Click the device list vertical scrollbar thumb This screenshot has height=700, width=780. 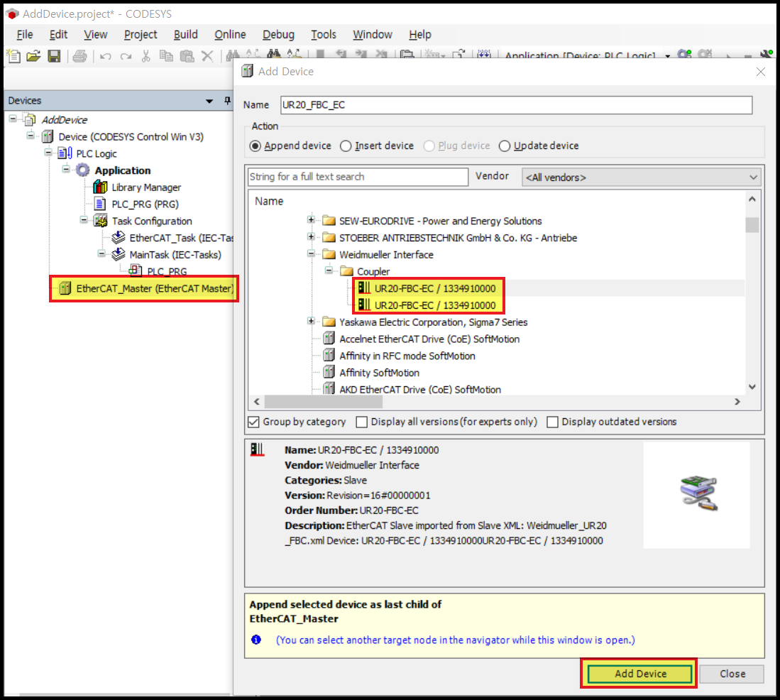pos(752,225)
